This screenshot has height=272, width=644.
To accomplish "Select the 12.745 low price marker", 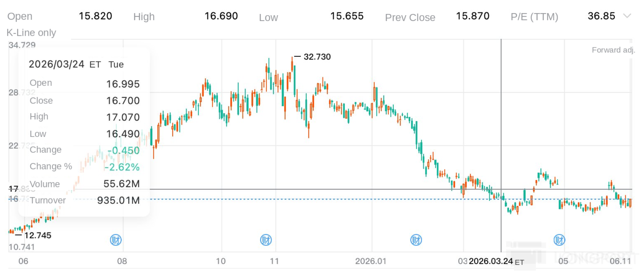I will click(x=37, y=235).
